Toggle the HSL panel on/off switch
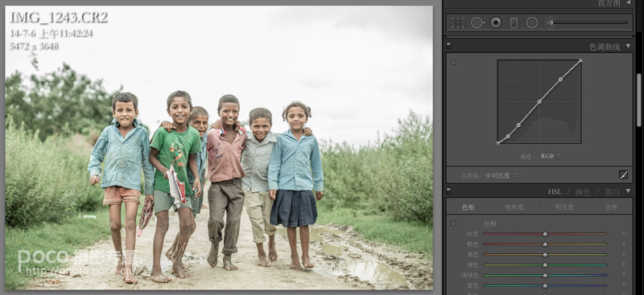This screenshot has height=295, width=644. tap(448, 191)
